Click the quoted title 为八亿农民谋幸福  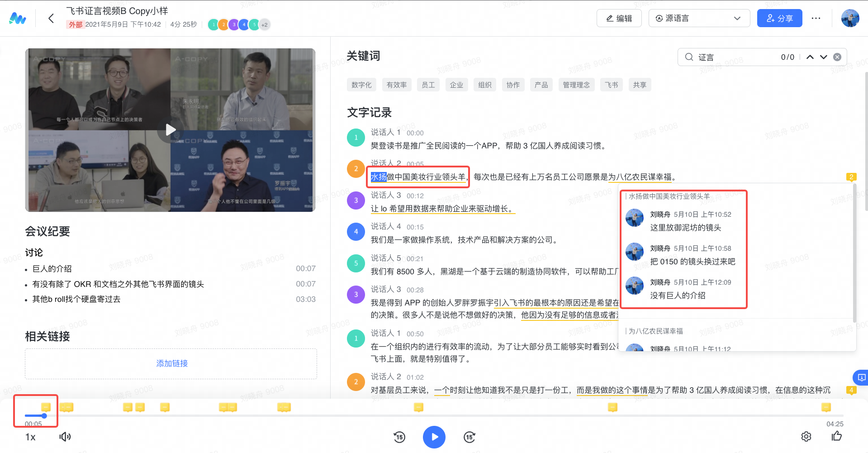656,331
